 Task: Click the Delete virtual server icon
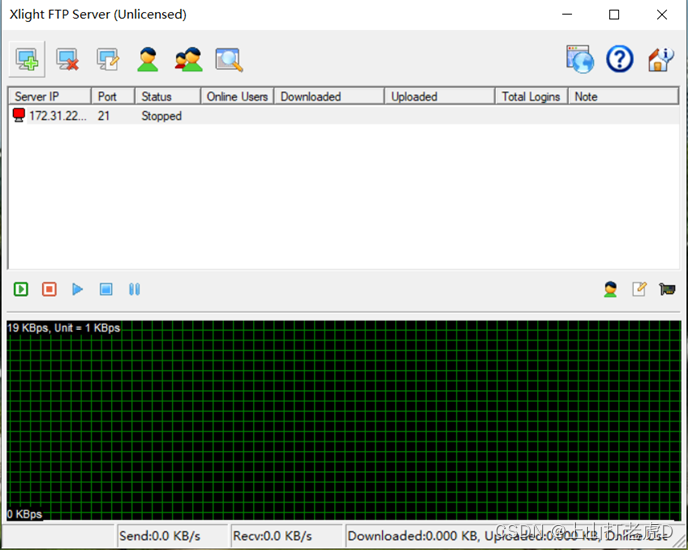tap(68, 60)
